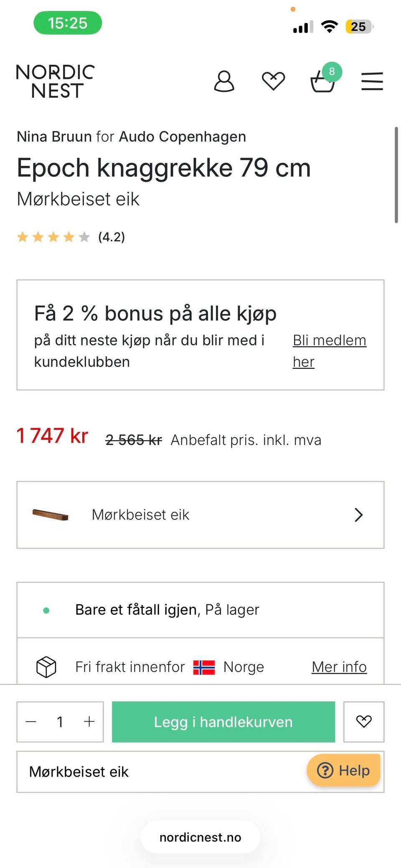
Task: Open the user account icon
Action: click(x=224, y=81)
